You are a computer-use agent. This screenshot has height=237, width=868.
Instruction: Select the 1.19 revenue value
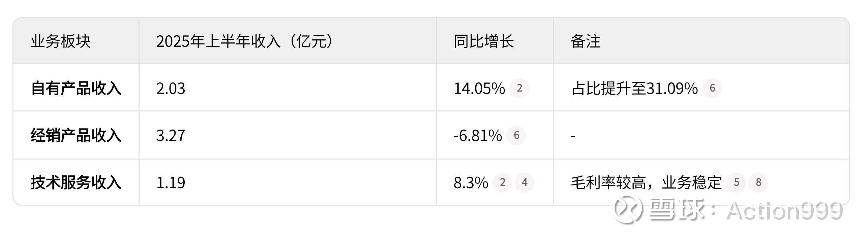point(171,183)
